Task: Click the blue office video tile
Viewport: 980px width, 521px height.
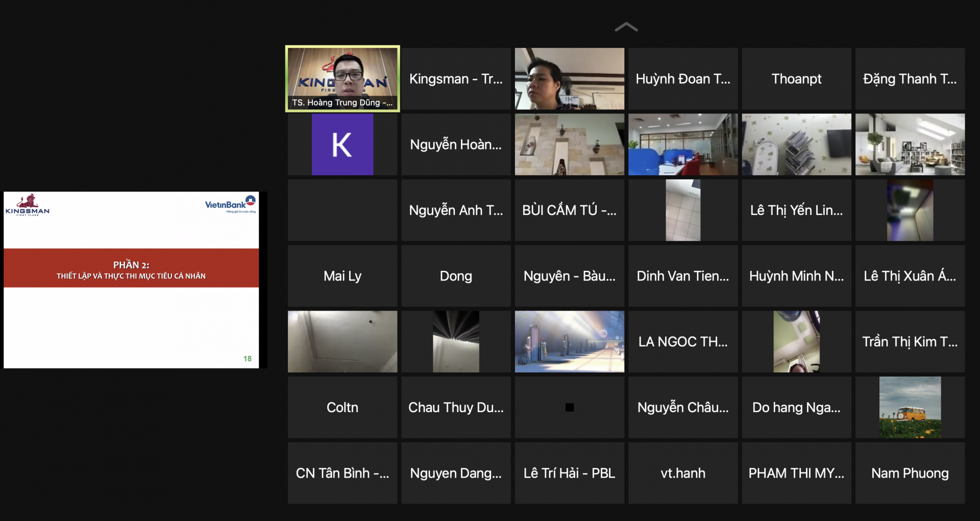Action: tap(682, 145)
